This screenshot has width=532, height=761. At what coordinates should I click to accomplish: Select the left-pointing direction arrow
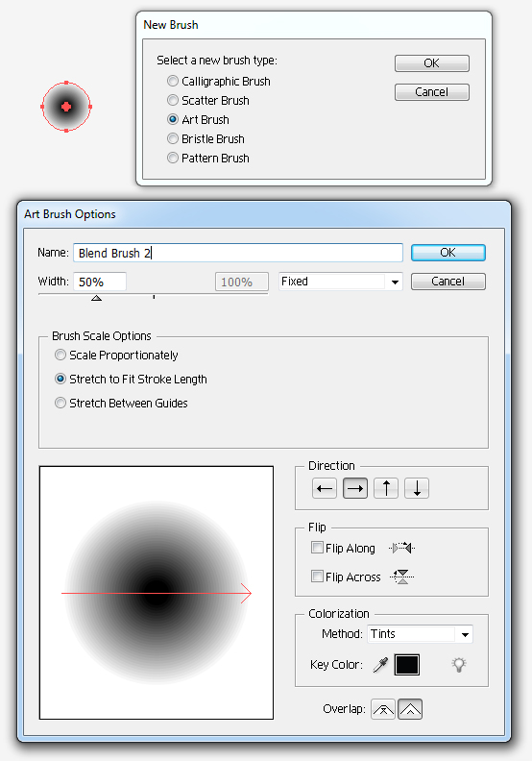[x=325, y=488]
